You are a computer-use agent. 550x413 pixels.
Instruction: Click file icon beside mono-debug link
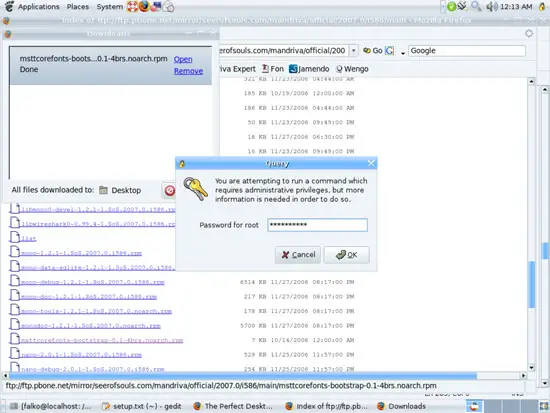tap(14, 281)
